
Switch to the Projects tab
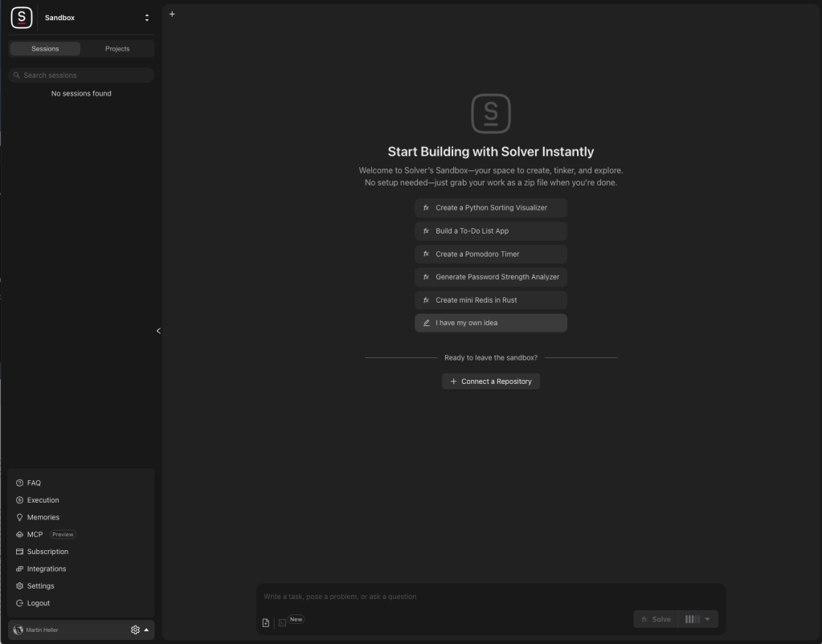click(117, 49)
